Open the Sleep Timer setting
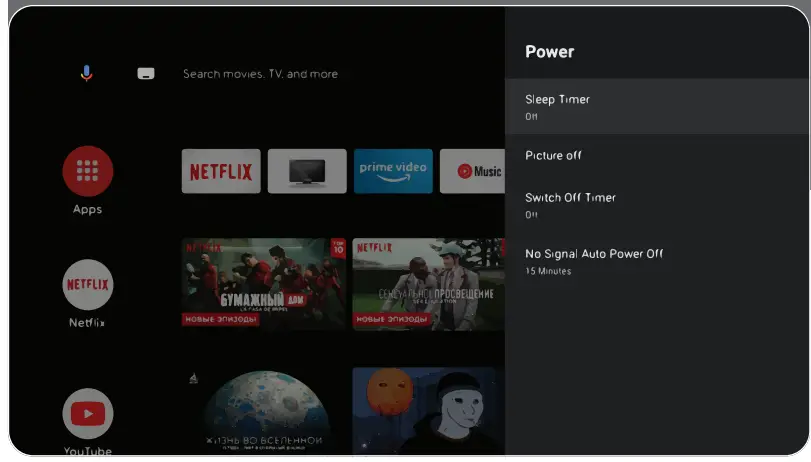This screenshot has height=462, width=811. pyautogui.click(x=657, y=107)
